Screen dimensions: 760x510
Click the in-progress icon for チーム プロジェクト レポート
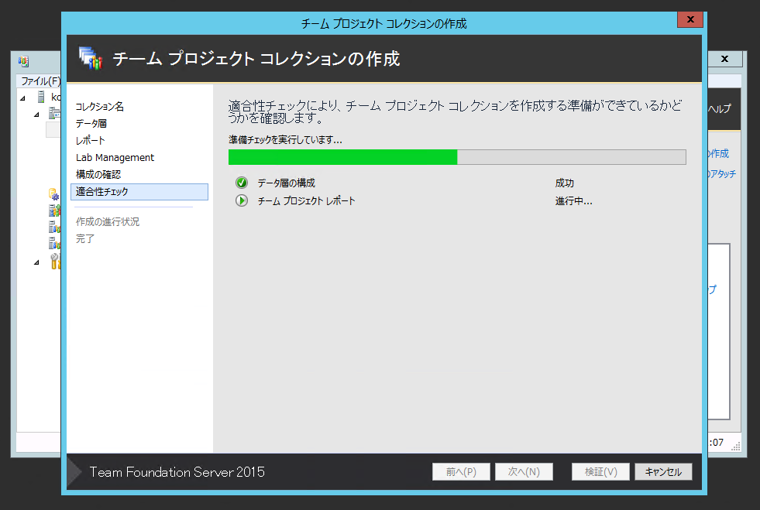coord(241,200)
